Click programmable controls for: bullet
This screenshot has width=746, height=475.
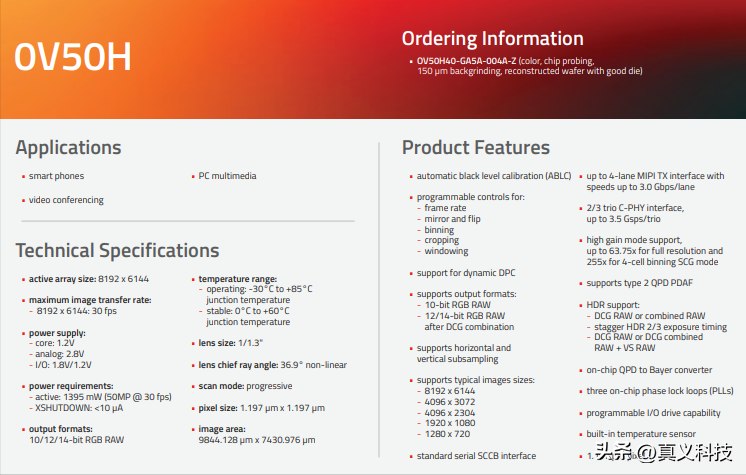coord(471,197)
